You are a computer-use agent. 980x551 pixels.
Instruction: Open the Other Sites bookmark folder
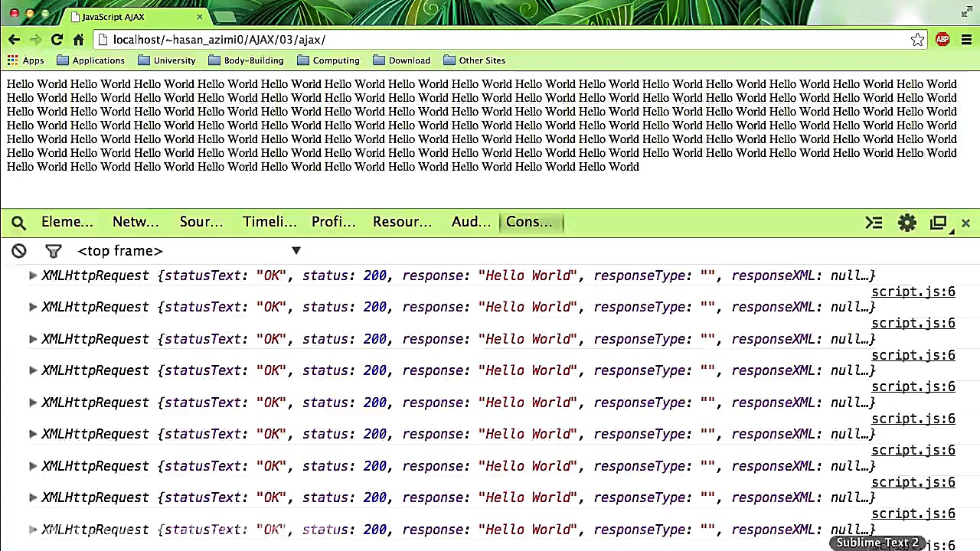tap(474, 60)
